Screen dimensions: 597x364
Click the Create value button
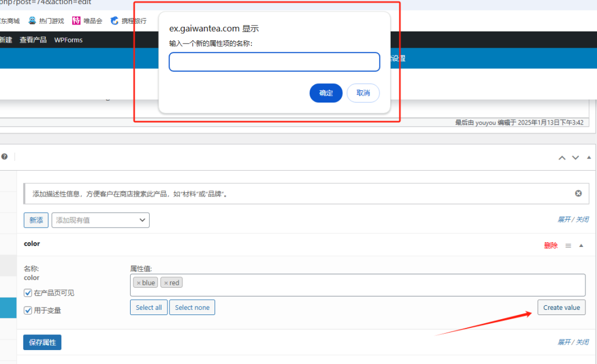pos(561,307)
